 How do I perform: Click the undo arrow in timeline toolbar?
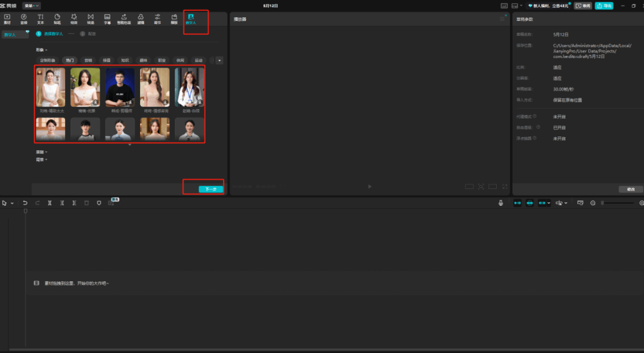25,203
